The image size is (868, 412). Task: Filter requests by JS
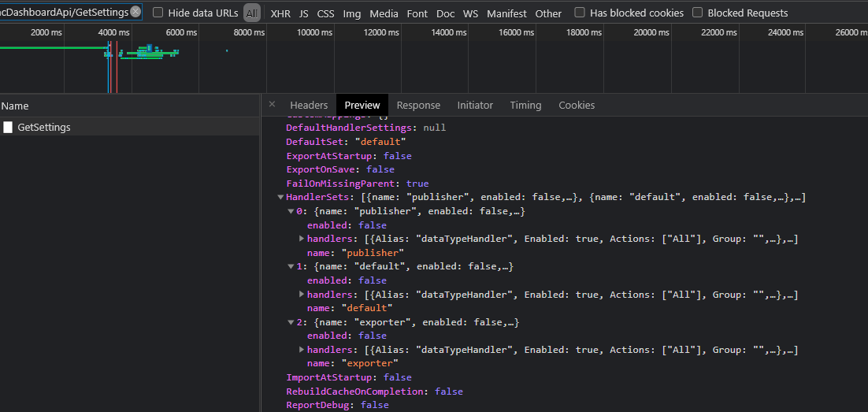[304, 14]
